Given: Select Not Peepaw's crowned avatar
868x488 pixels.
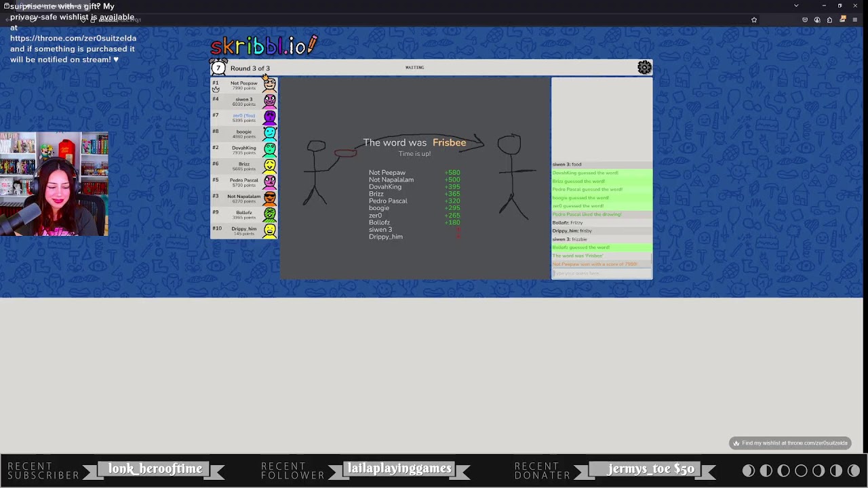Looking at the screenshot, I should [x=270, y=83].
